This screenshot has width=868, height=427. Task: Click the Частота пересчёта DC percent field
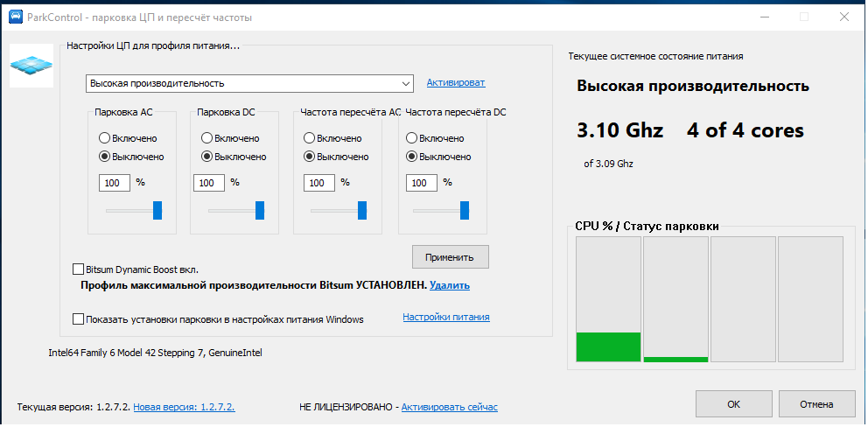click(422, 183)
